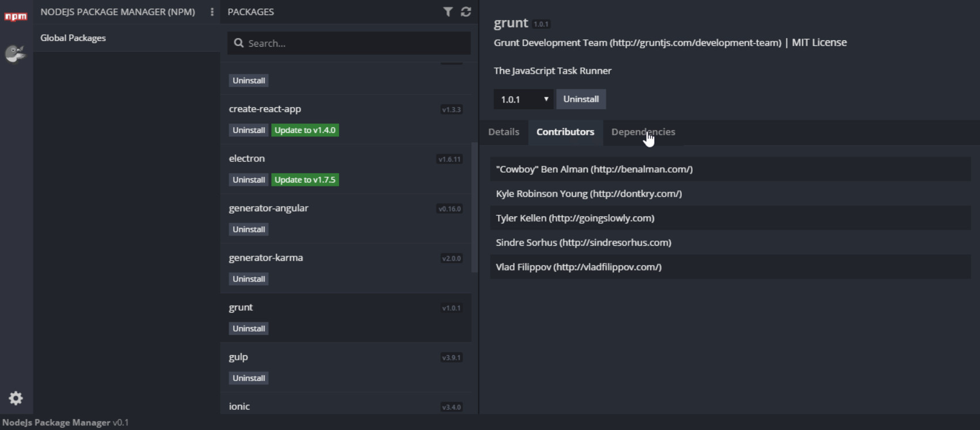This screenshot has width=980, height=430.
Task: Click contributor Vlad Filippov row
Action: pyautogui.click(x=730, y=267)
